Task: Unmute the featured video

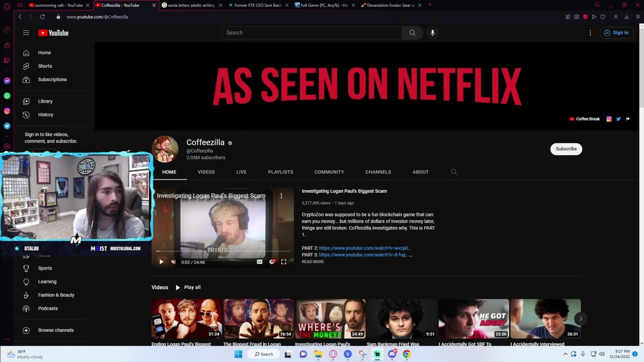Action: coord(174,262)
